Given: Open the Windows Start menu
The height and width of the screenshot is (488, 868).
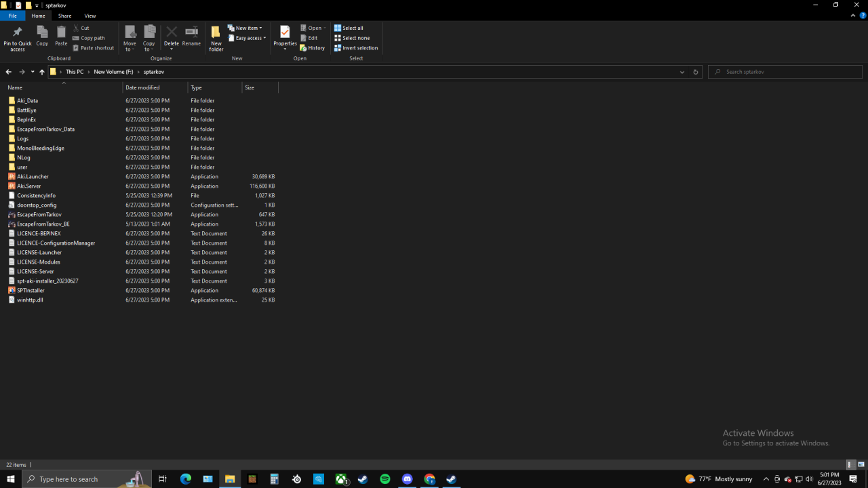Looking at the screenshot, I should [x=11, y=479].
